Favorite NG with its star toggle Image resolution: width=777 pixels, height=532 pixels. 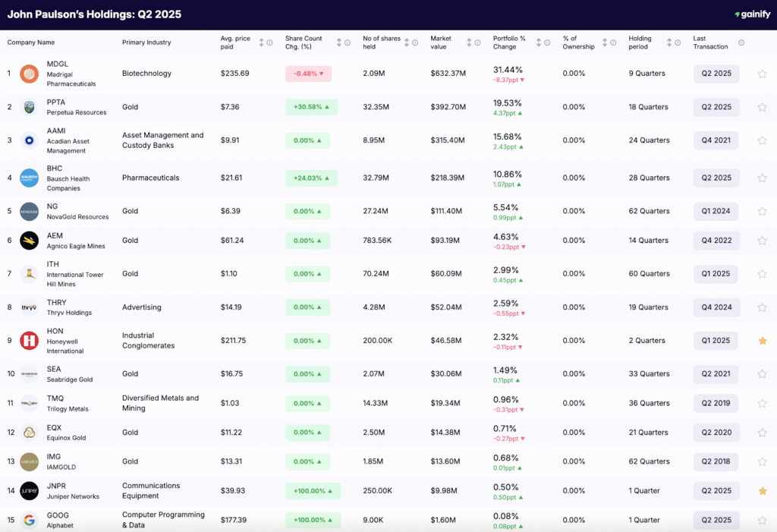(x=762, y=211)
